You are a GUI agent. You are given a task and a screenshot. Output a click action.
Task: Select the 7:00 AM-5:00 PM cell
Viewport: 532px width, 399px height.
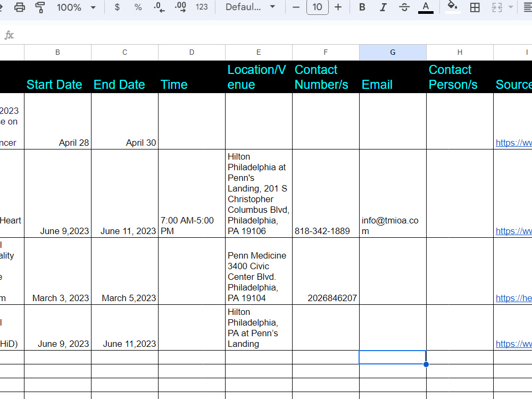[x=192, y=194]
